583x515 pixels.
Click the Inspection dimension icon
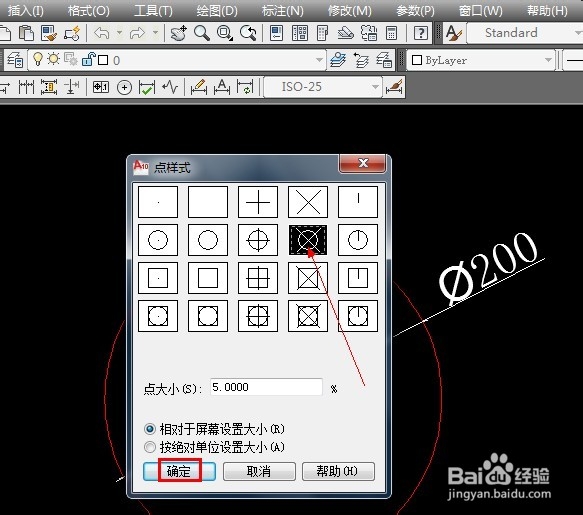coord(146,88)
